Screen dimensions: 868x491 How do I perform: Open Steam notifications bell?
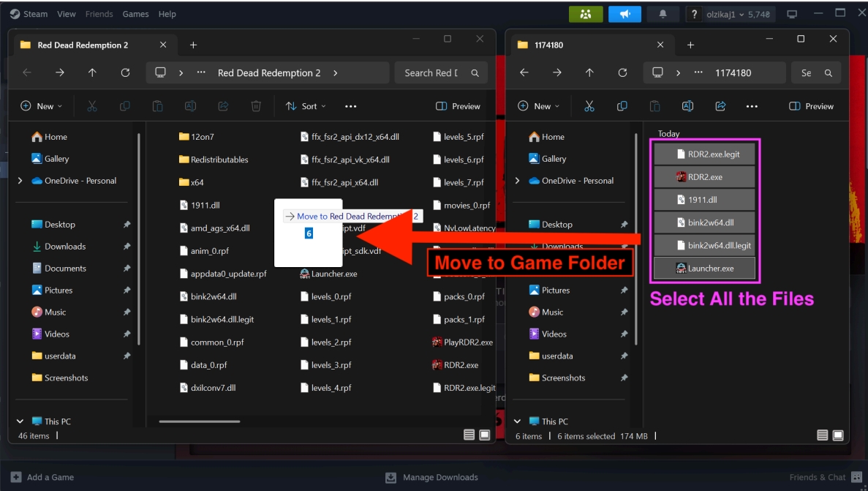point(663,15)
